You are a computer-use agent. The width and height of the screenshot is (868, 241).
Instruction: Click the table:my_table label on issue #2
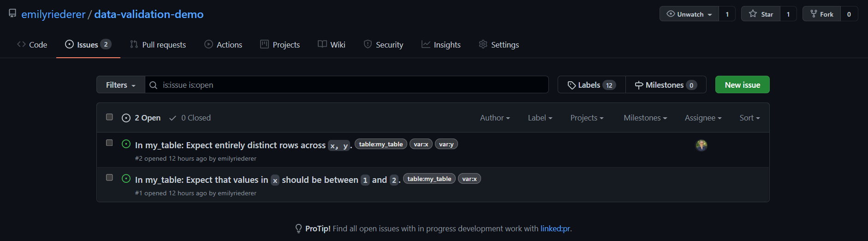[x=381, y=144]
